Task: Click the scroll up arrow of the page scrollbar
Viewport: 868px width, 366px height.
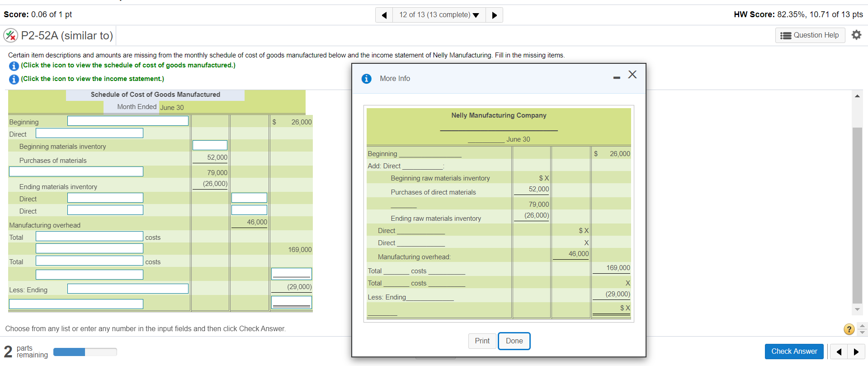Action: (x=857, y=96)
